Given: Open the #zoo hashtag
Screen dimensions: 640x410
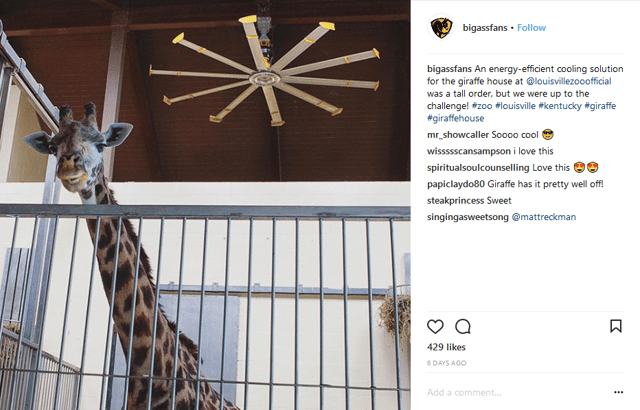Looking at the screenshot, I should pos(482,106).
